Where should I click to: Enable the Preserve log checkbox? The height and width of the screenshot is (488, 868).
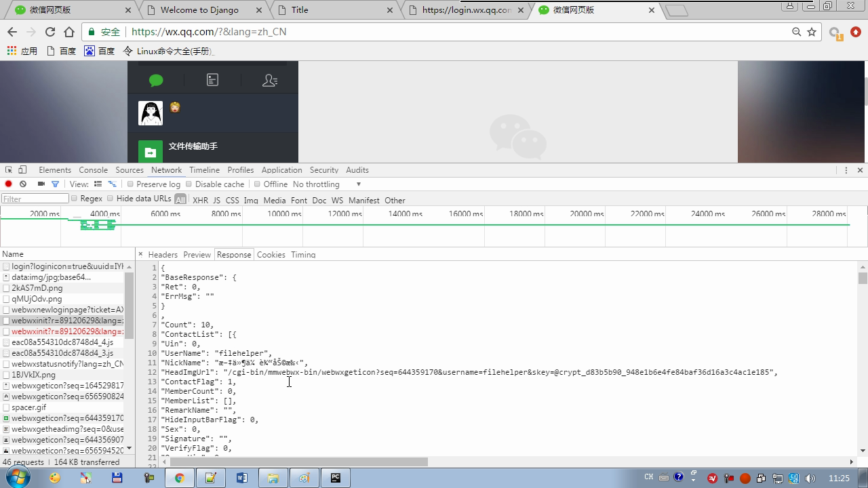[130, 184]
